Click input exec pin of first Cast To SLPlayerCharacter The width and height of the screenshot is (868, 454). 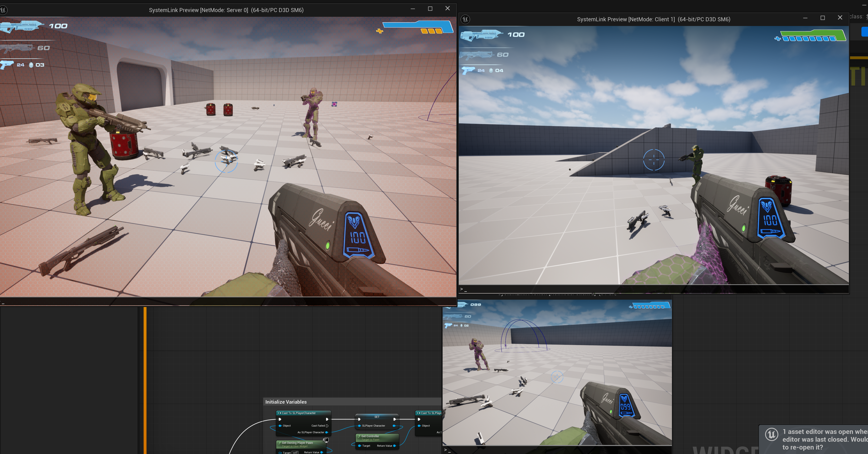tap(280, 419)
